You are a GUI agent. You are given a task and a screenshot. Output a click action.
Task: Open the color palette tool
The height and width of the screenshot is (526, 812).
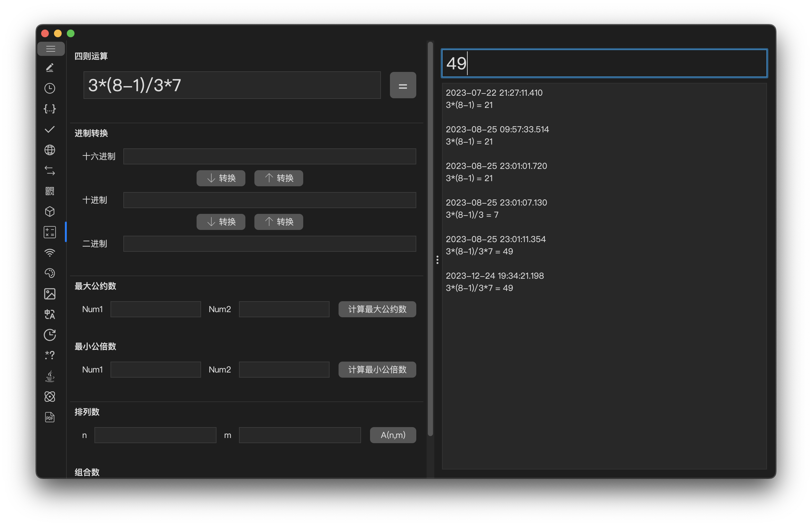coord(50,273)
